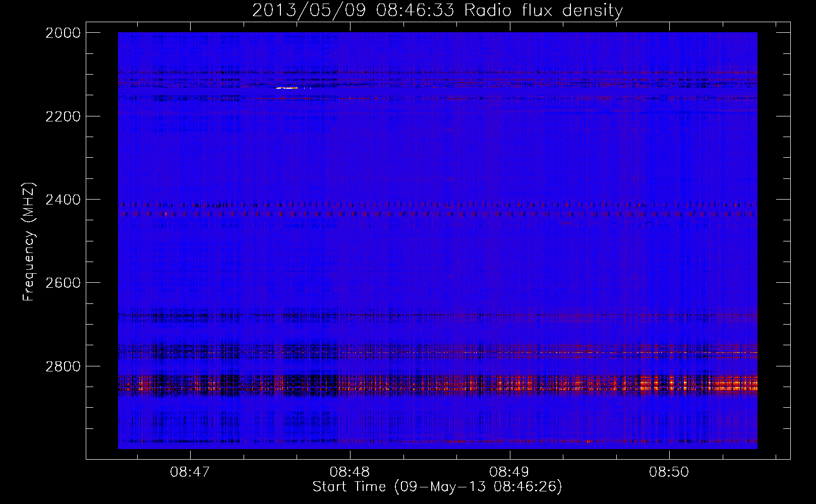816x504 pixels.
Task: Click the 08:50 time tick label
Action: (x=669, y=472)
